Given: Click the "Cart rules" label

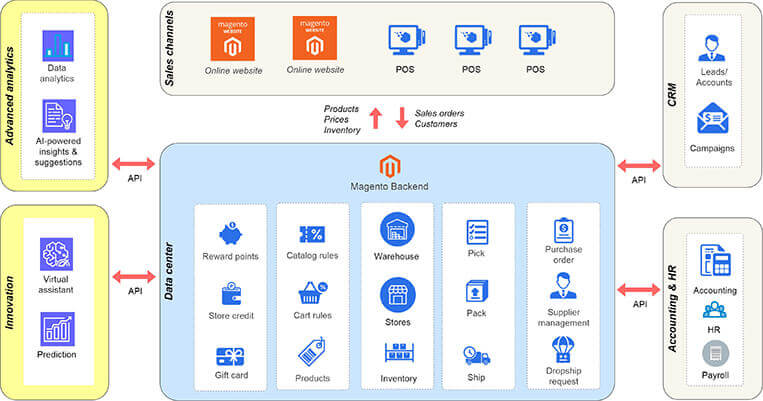Looking at the screenshot, I should [x=312, y=315].
